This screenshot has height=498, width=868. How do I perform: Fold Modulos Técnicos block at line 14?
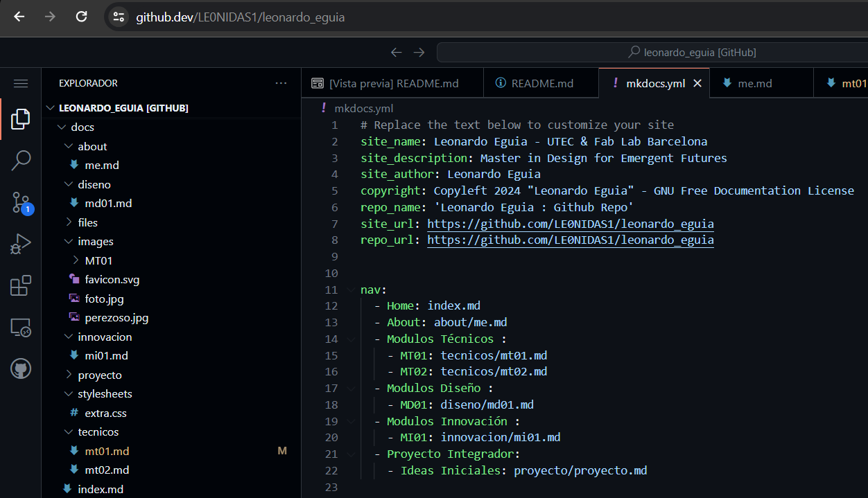tap(351, 339)
